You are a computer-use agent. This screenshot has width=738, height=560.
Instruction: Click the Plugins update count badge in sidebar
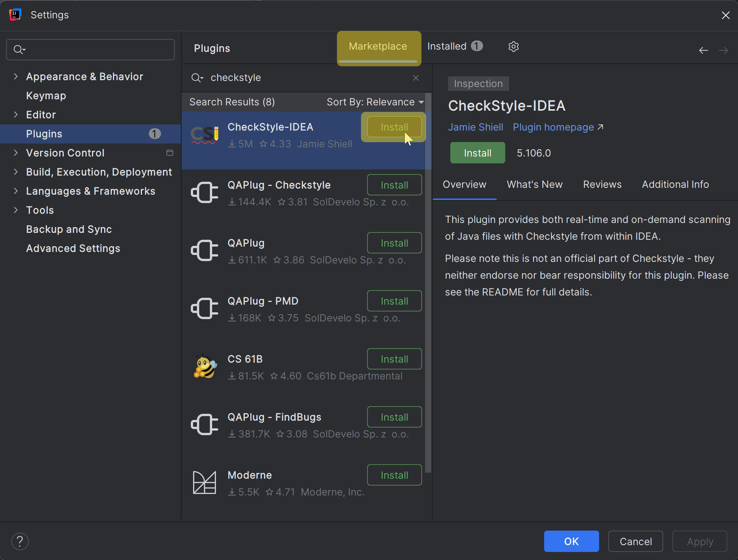click(x=155, y=134)
